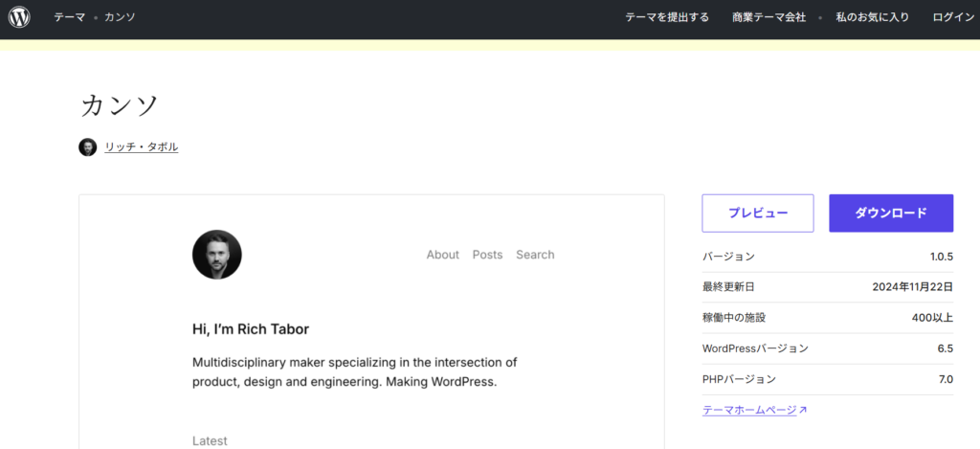
Task: Click the 400以上 installs value
Action: tap(932, 318)
